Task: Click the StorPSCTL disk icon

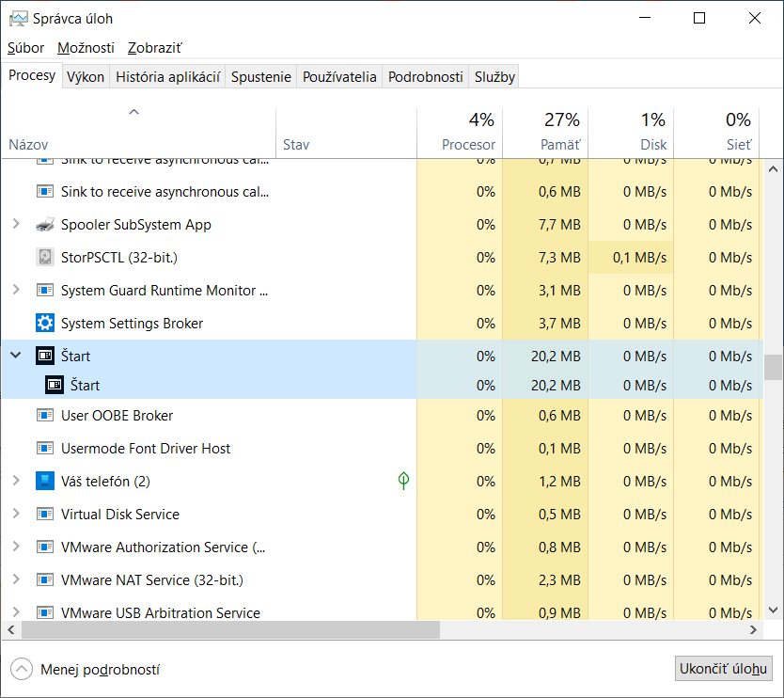Action: click(x=44, y=258)
